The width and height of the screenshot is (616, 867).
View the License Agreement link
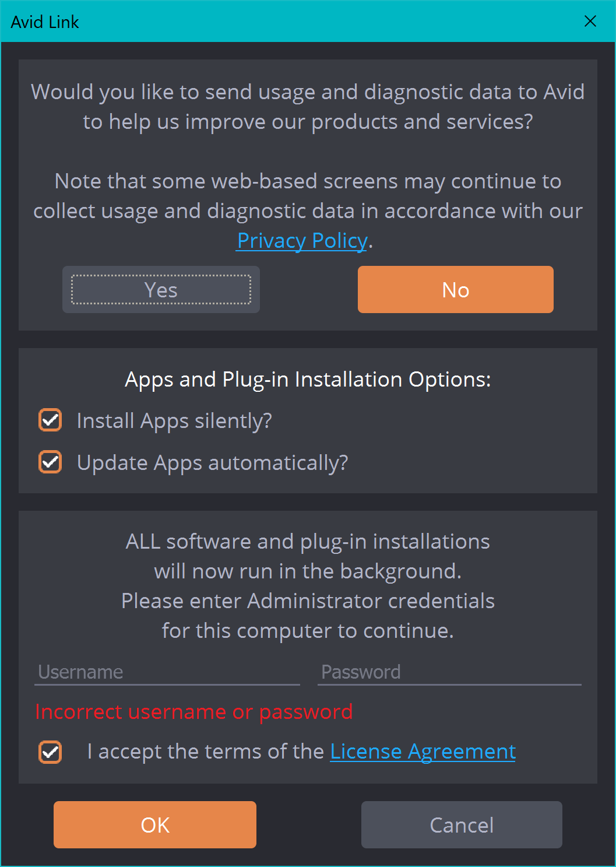(423, 752)
